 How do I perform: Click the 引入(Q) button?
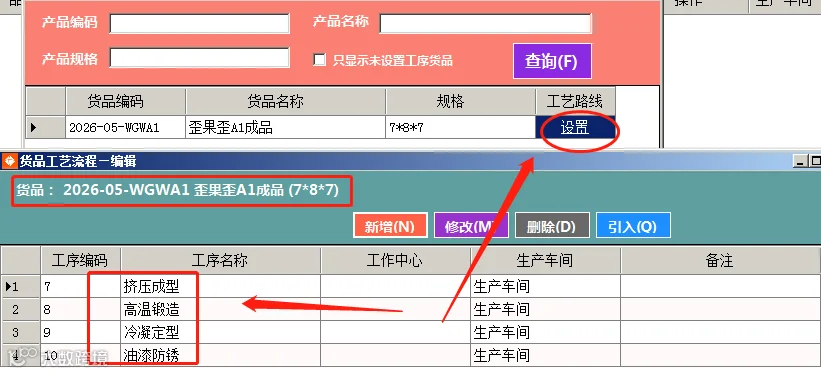pyautogui.click(x=633, y=226)
